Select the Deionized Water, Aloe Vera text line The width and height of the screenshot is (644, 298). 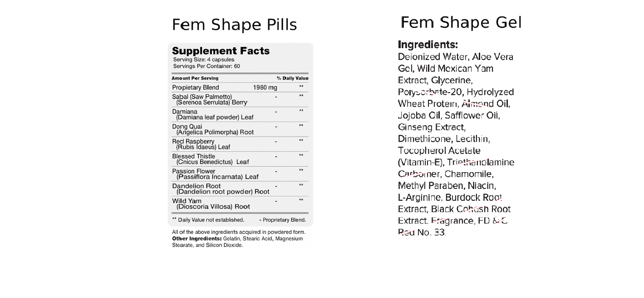(x=456, y=57)
